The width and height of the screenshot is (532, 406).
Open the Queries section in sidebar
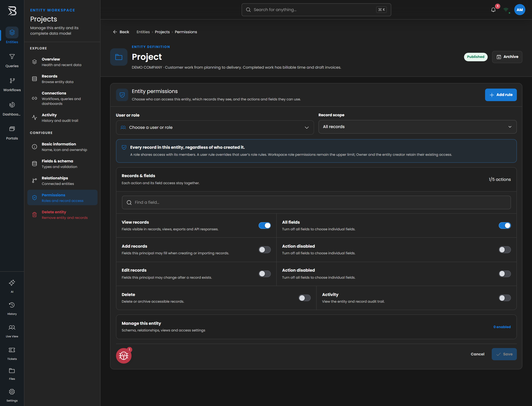(x=12, y=60)
